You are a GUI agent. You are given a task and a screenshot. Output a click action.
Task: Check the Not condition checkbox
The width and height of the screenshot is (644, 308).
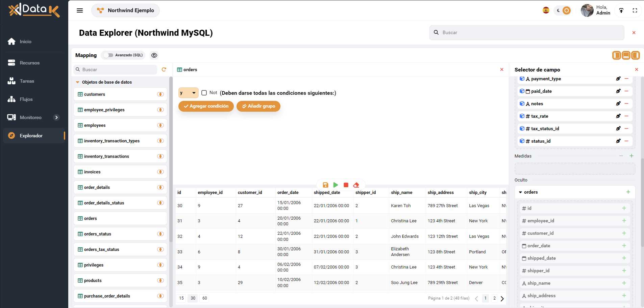pyautogui.click(x=204, y=93)
